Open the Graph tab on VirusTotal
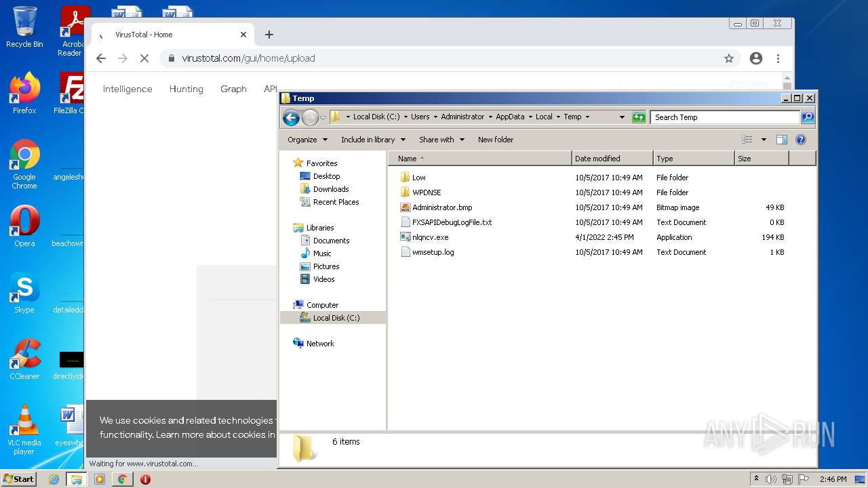The height and width of the screenshot is (488, 868). 233,89
